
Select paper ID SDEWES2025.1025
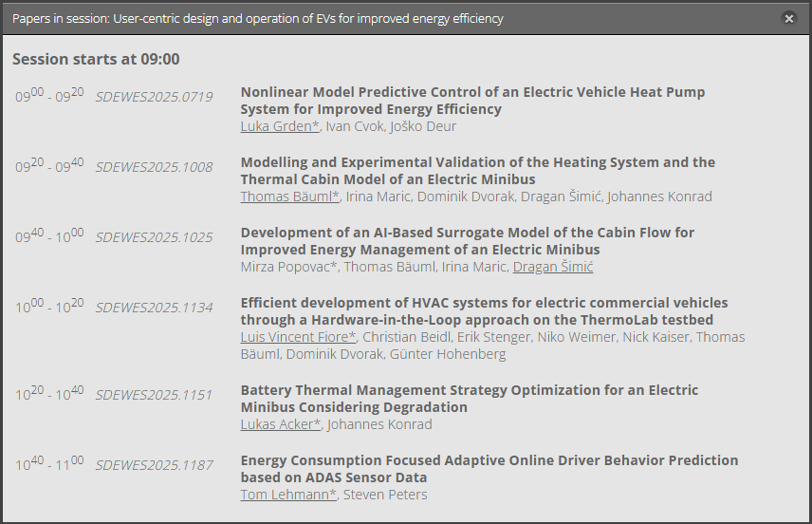[154, 237]
